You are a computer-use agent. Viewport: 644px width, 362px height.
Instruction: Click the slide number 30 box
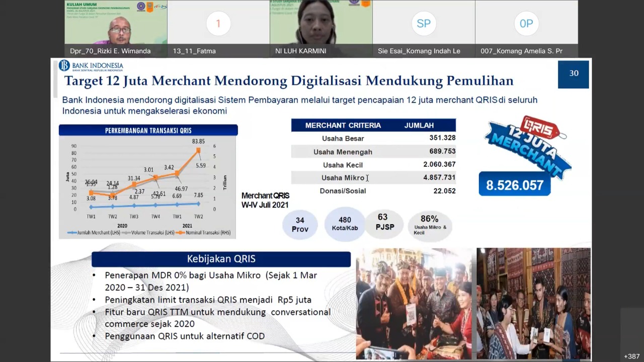pyautogui.click(x=574, y=74)
